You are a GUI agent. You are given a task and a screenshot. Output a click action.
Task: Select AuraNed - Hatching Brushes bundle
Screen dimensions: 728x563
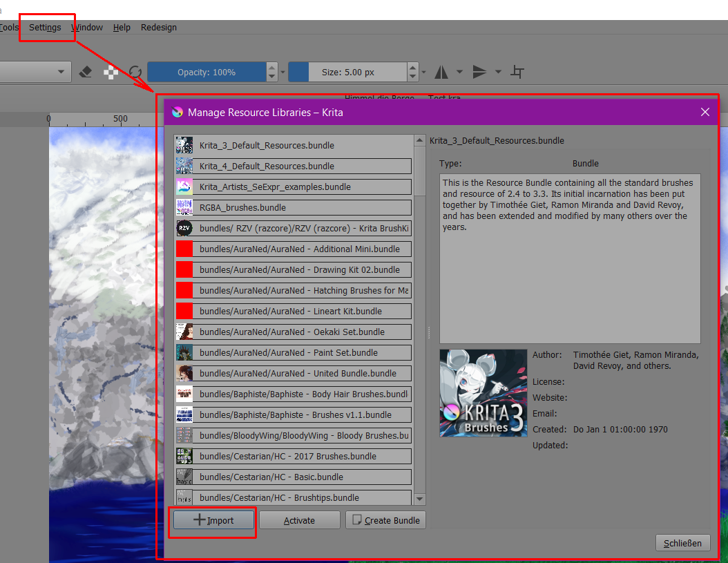click(294, 290)
